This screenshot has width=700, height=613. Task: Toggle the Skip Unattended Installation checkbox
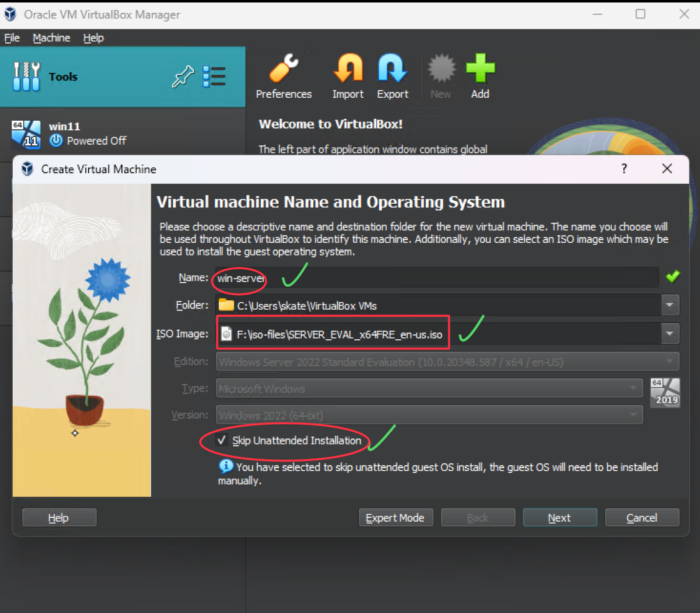point(222,440)
